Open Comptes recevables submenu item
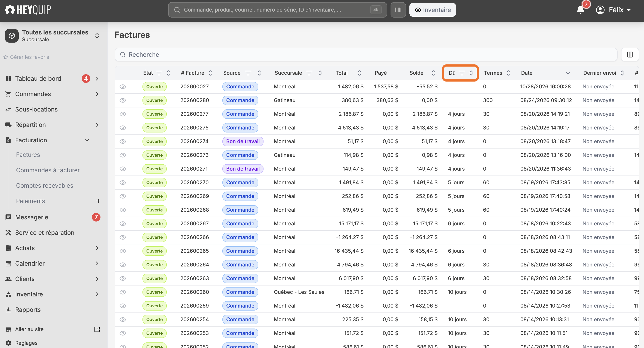Viewport: 644px width, 348px height. pos(45,185)
